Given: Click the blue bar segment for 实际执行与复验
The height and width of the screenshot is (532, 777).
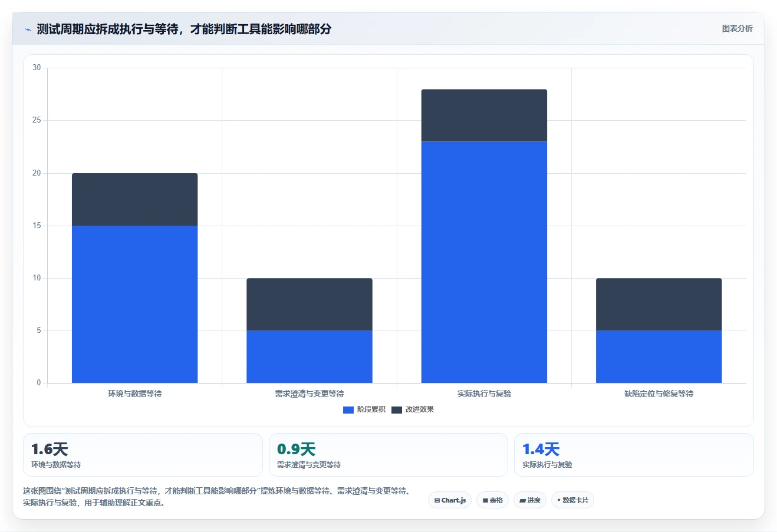Looking at the screenshot, I should 484,262.
